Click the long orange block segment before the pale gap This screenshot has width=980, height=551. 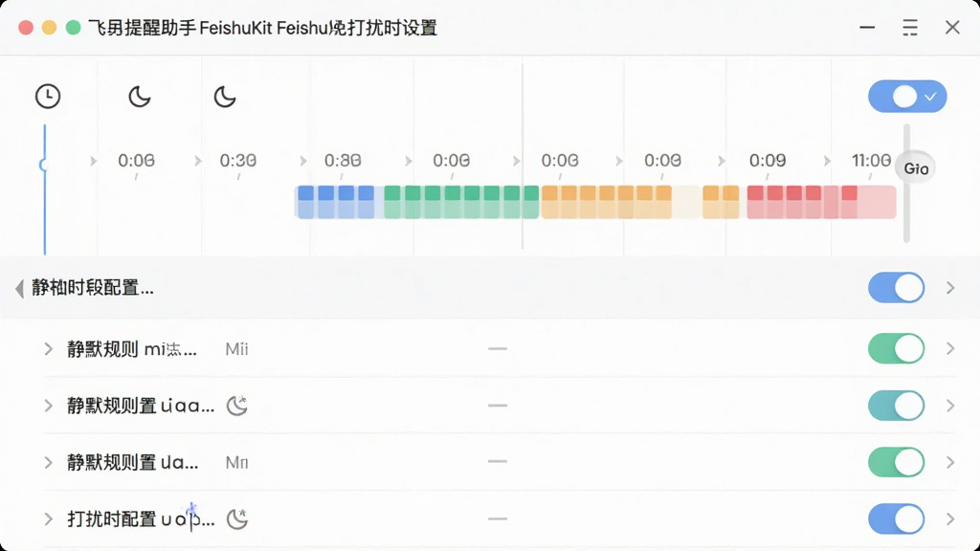pyautogui.click(x=606, y=202)
